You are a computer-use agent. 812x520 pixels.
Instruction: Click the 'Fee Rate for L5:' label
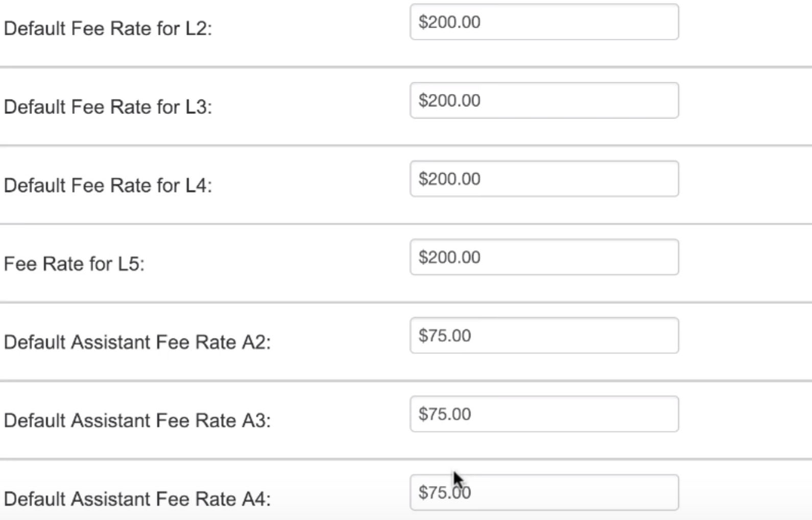(x=74, y=264)
